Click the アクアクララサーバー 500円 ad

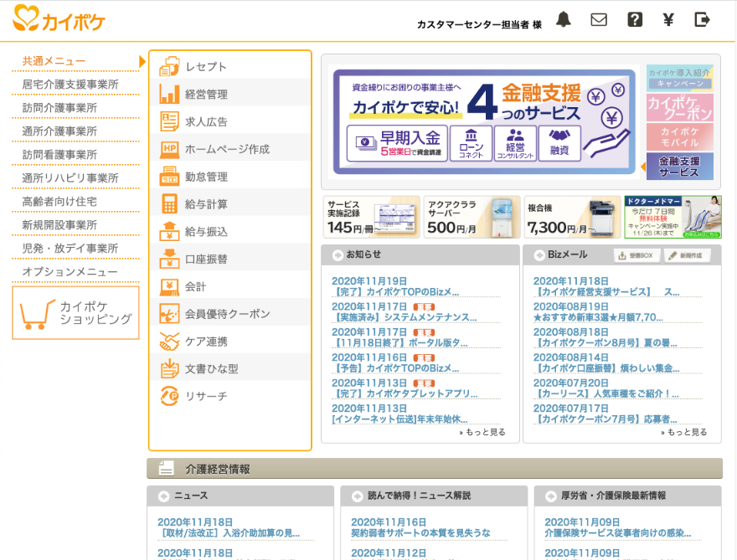point(472,217)
